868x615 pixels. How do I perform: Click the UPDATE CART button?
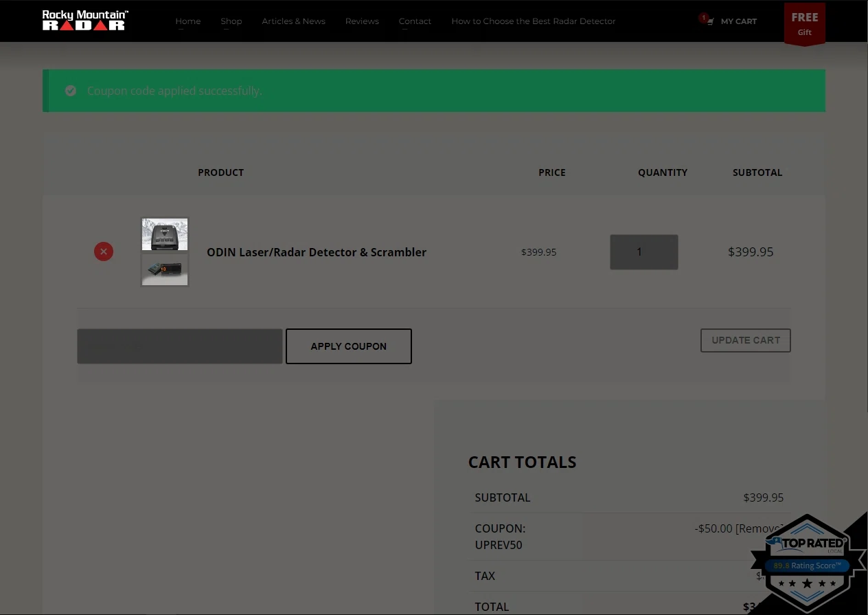coord(746,340)
